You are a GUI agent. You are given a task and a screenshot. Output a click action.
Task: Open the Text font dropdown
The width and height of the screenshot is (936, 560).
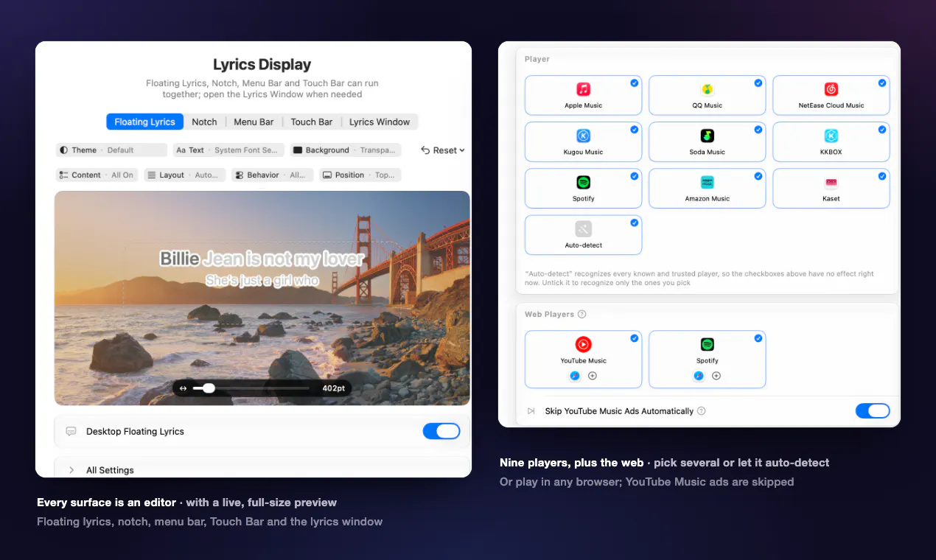click(228, 150)
